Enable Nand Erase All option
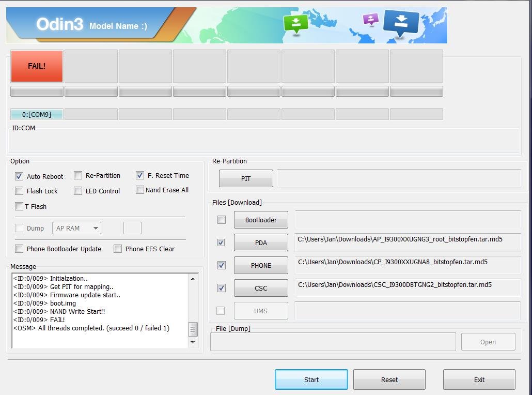The width and height of the screenshot is (532, 395). (140, 190)
